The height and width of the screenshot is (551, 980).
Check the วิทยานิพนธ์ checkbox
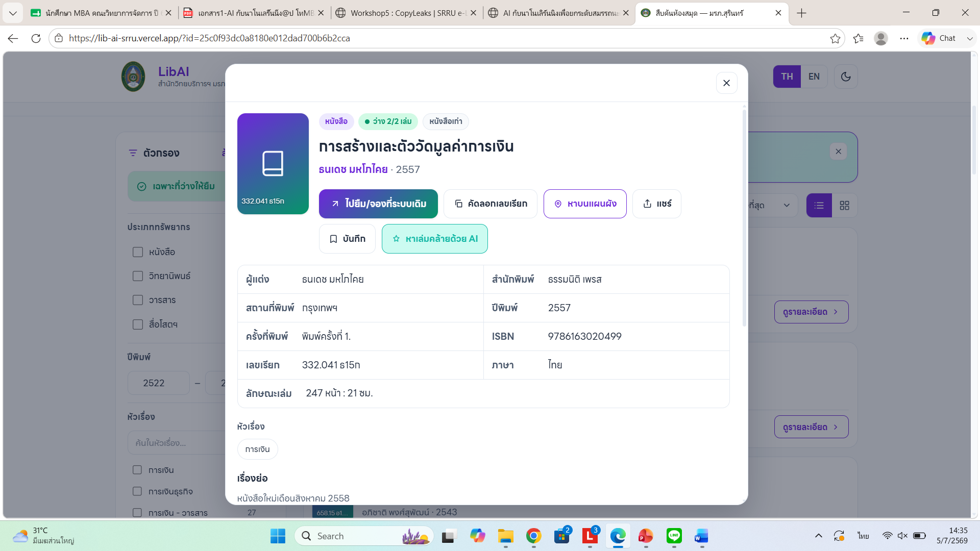pos(138,276)
